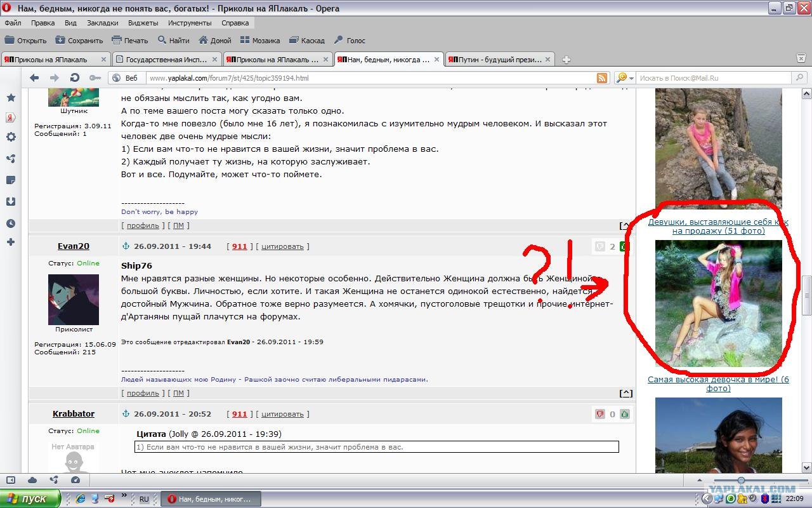Open the Вид menu
This screenshot has width=812, height=508.
[x=70, y=23]
